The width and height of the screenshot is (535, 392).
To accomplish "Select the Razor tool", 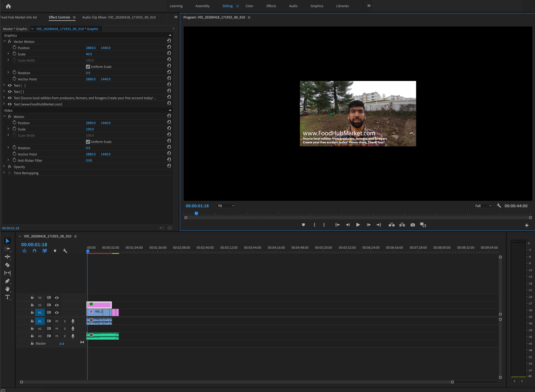I will 7,265.
